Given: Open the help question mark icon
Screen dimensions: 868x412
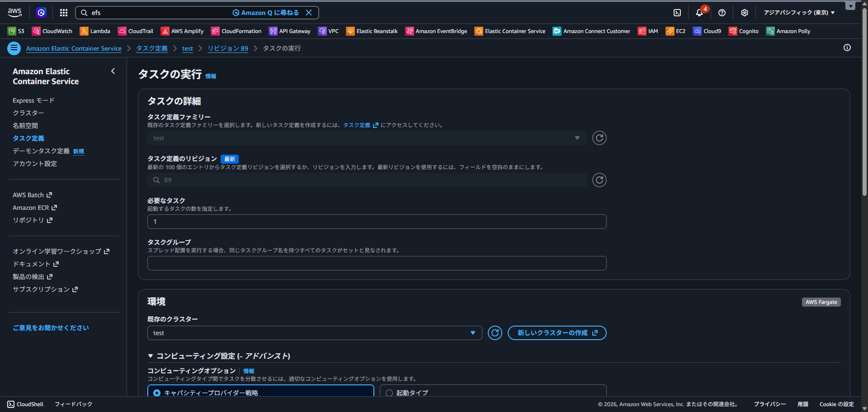Looking at the screenshot, I should pyautogui.click(x=722, y=13).
